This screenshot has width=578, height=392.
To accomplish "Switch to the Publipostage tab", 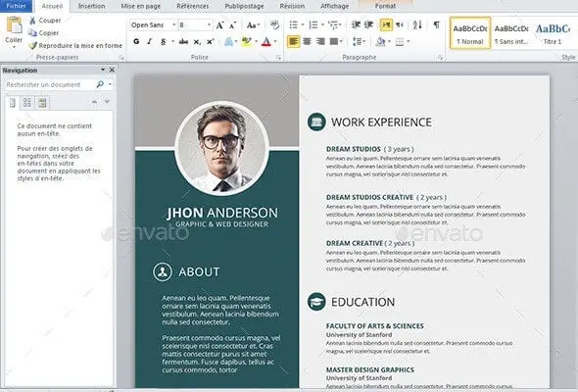I will tap(244, 6).
